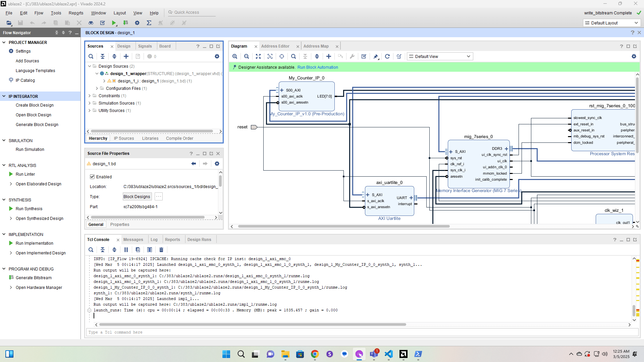The height and width of the screenshot is (362, 644).
Task: Collapse the Design Sources tree node
Action: click(89, 66)
